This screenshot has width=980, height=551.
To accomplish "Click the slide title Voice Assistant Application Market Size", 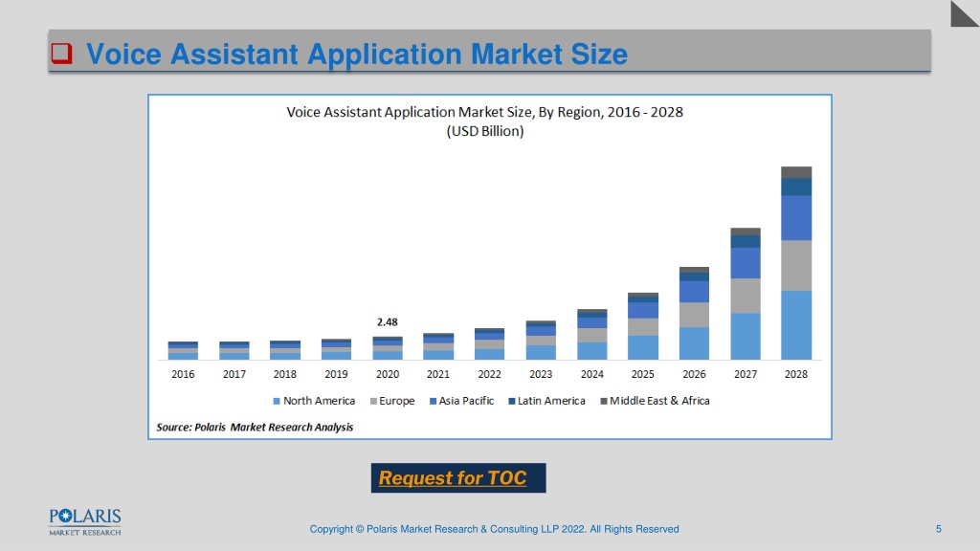I will point(356,54).
